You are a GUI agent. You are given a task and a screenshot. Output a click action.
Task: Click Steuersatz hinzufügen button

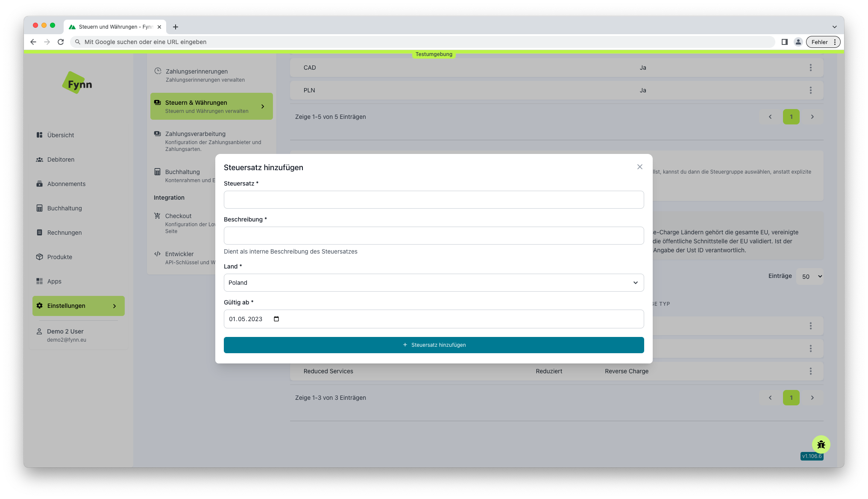pyautogui.click(x=434, y=344)
